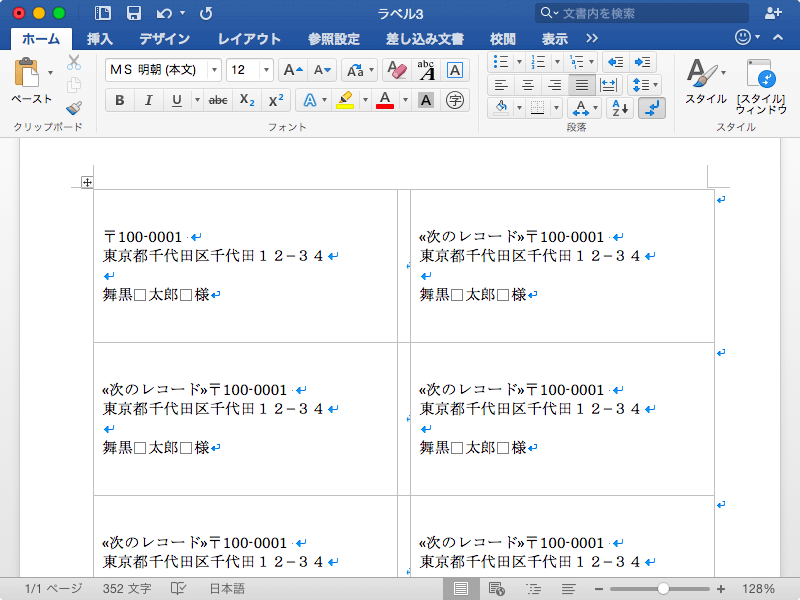
Task: Switch to web layout view
Action: 496,589
